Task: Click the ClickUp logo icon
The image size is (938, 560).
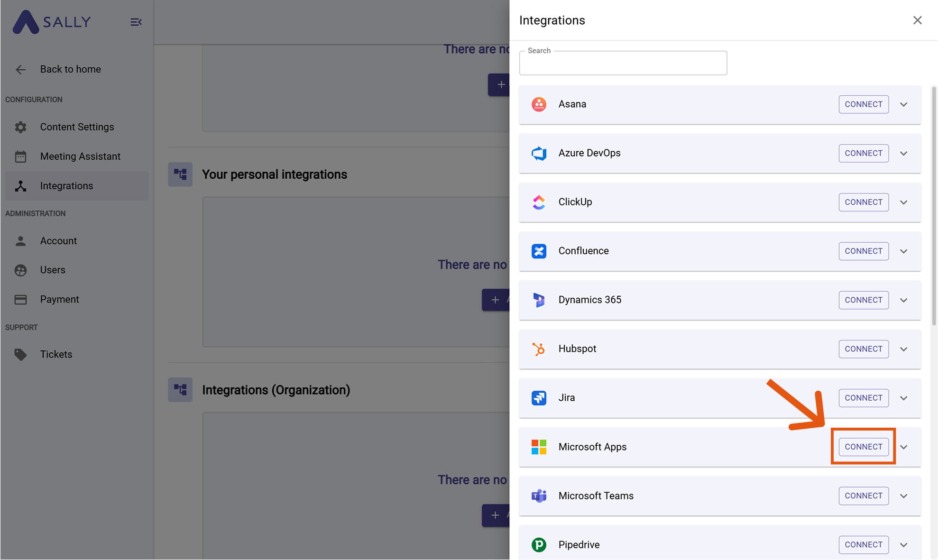Action: pyautogui.click(x=539, y=202)
